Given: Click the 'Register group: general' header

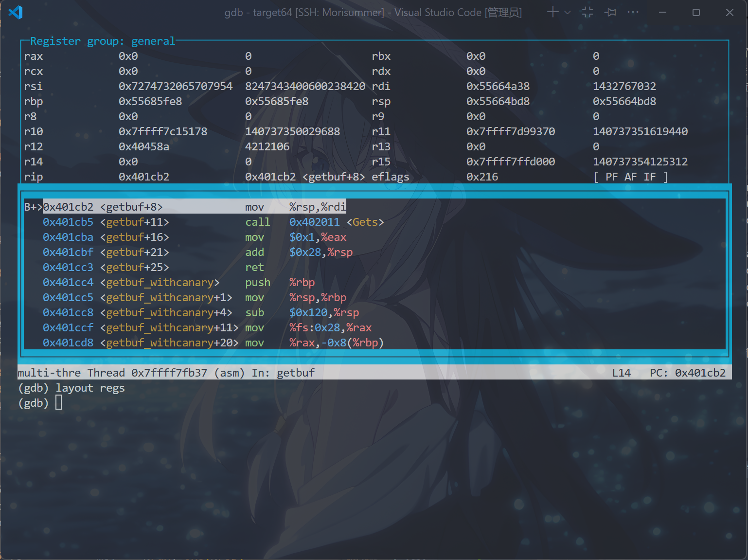Looking at the screenshot, I should (102, 41).
